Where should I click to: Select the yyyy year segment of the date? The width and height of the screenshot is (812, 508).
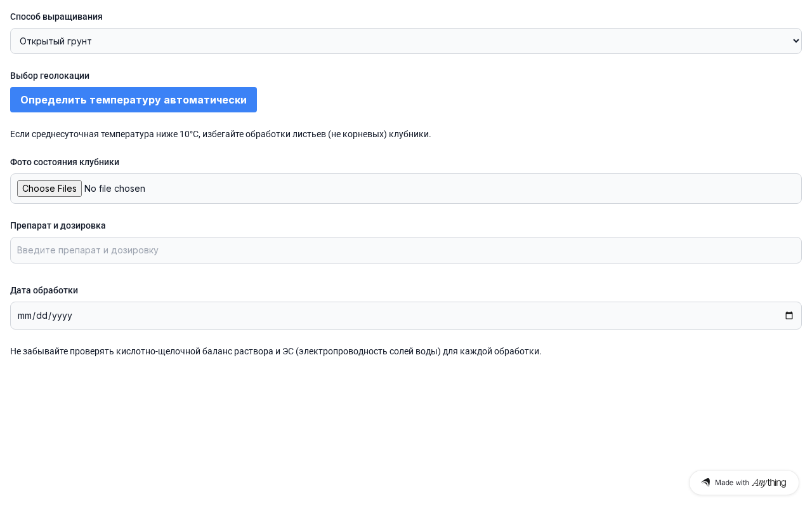click(62, 316)
